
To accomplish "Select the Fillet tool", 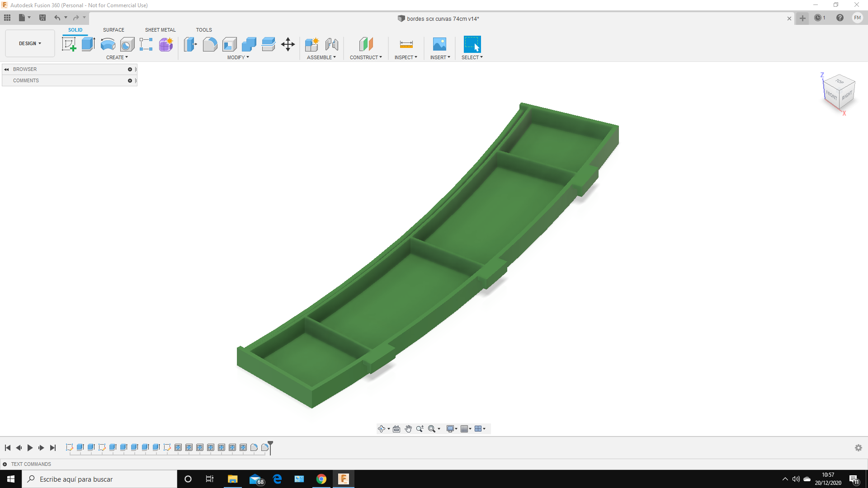I will click(210, 45).
